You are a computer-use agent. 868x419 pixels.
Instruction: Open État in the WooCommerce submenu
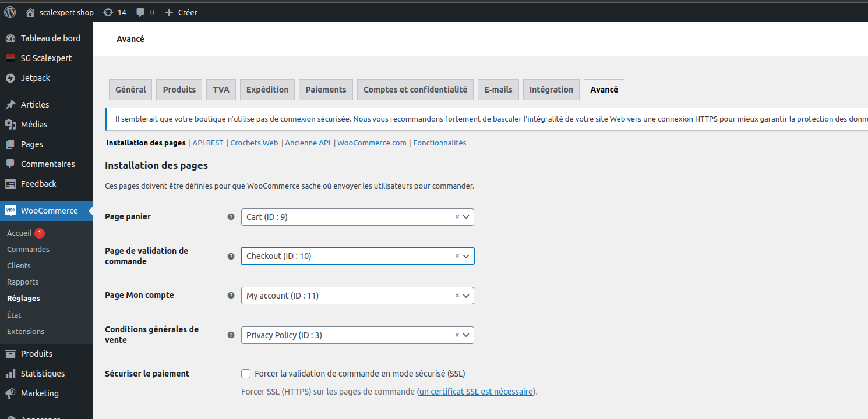tap(14, 315)
